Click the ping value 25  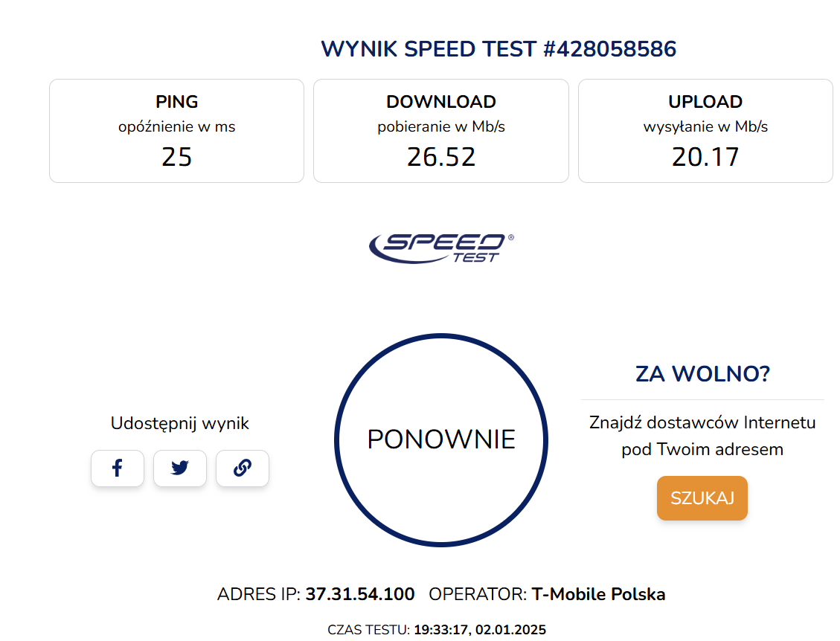tap(177, 157)
